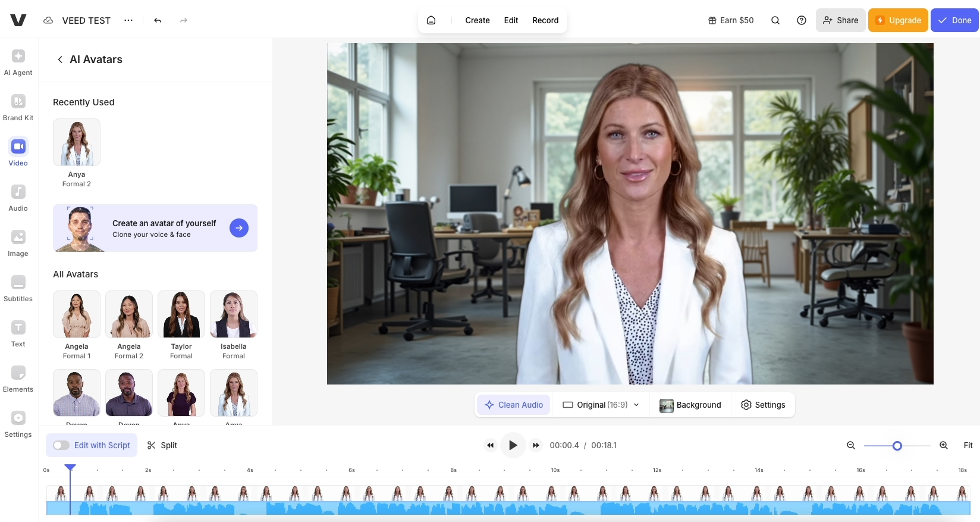This screenshot has height=522, width=980.
Task: Switch to the Record tab
Action: pos(545,20)
